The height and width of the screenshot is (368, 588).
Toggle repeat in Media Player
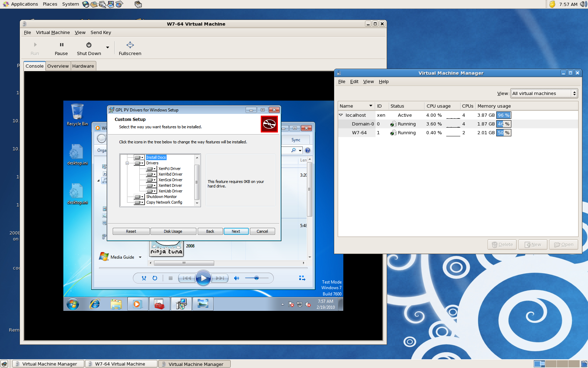(155, 278)
